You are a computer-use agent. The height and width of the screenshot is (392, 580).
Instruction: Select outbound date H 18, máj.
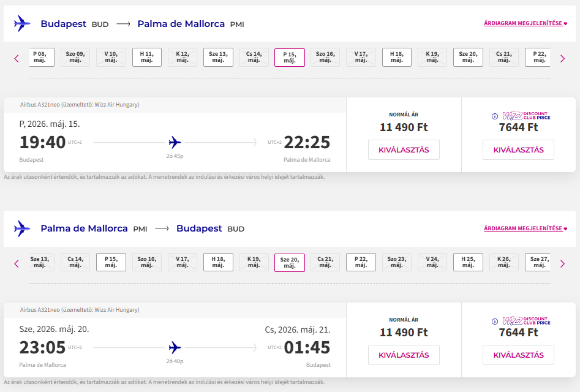(x=397, y=57)
